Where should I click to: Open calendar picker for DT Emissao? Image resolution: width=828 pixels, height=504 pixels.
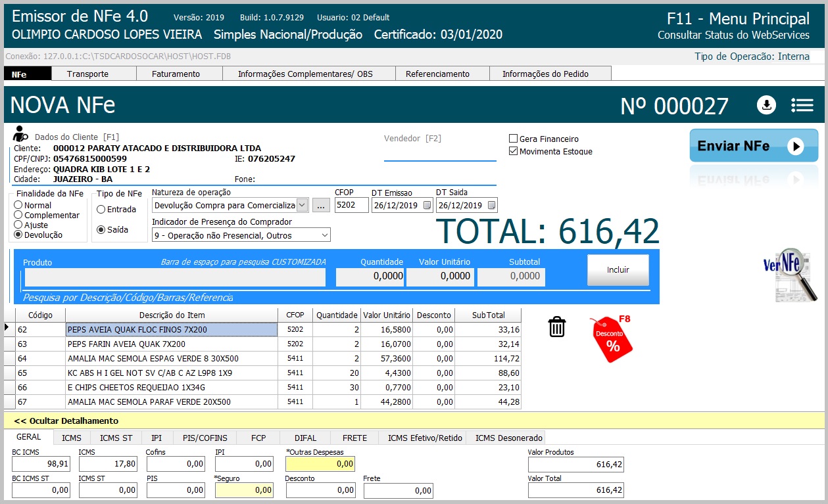[427, 205]
